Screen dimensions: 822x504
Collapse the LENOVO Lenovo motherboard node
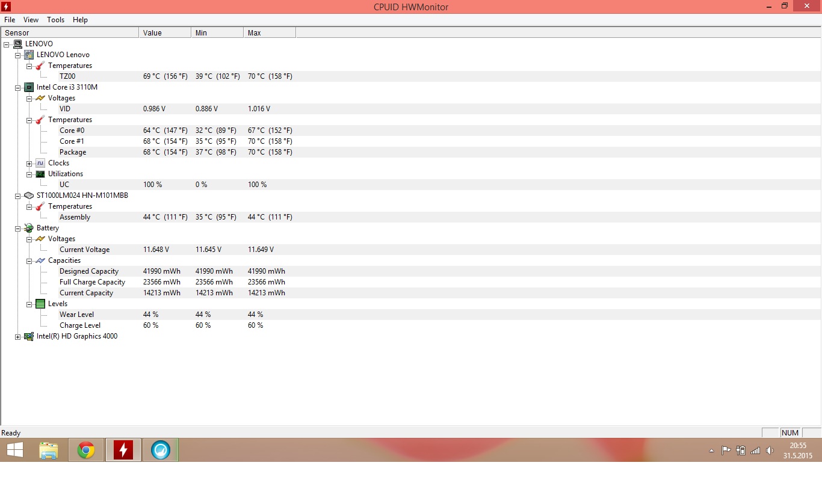point(18,55)
